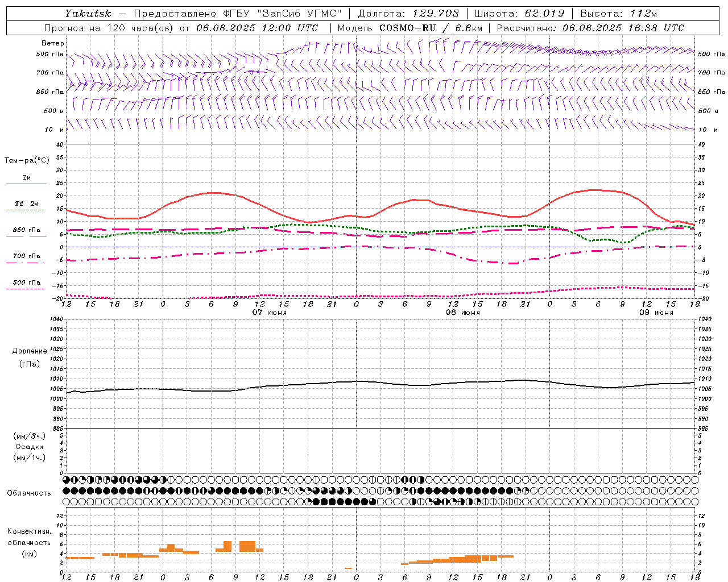Image resolution: width=728 pixels, height=582 pixels.
Task: Select the 'Предоставлено ФГБУ "ЗапСиб УГМС"' text
Action: (238, 13)
